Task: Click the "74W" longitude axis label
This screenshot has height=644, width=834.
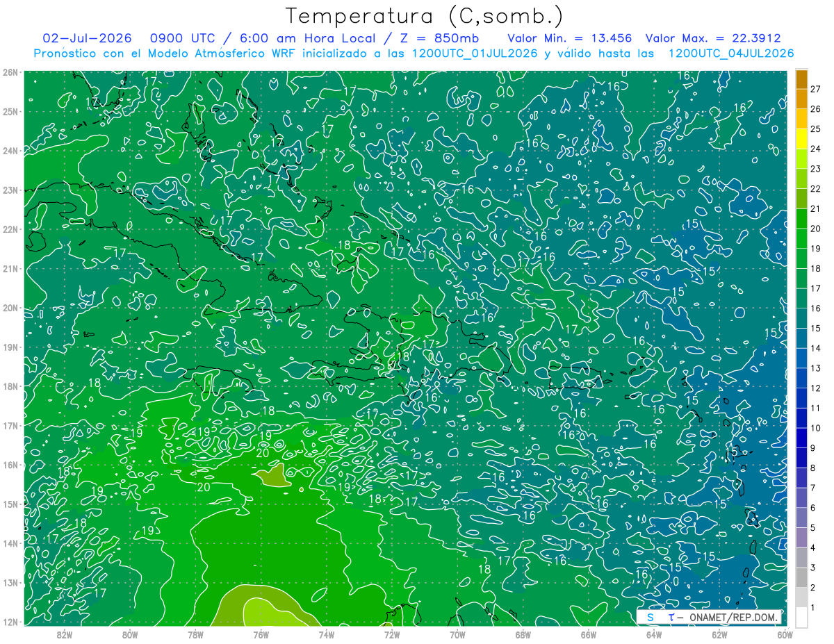Action: pyautogui.click(x=326, y=634)
